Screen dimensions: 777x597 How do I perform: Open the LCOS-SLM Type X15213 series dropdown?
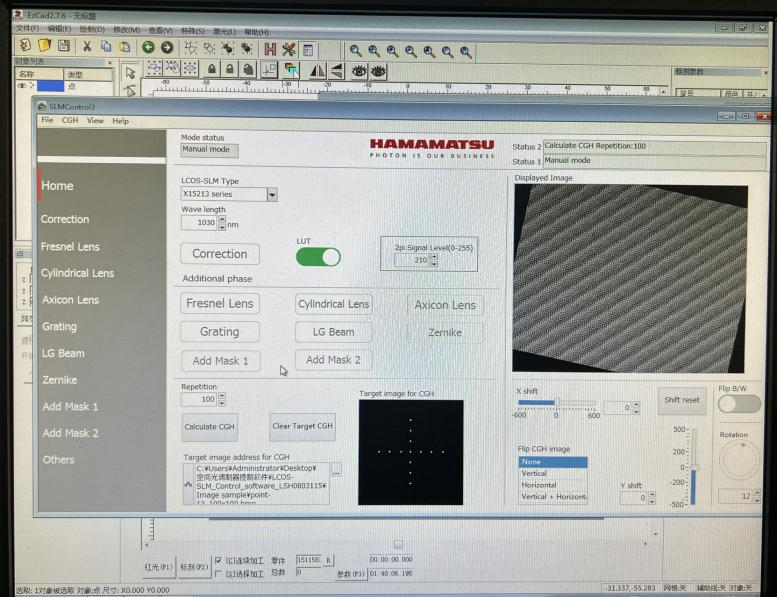coord(272,194)
